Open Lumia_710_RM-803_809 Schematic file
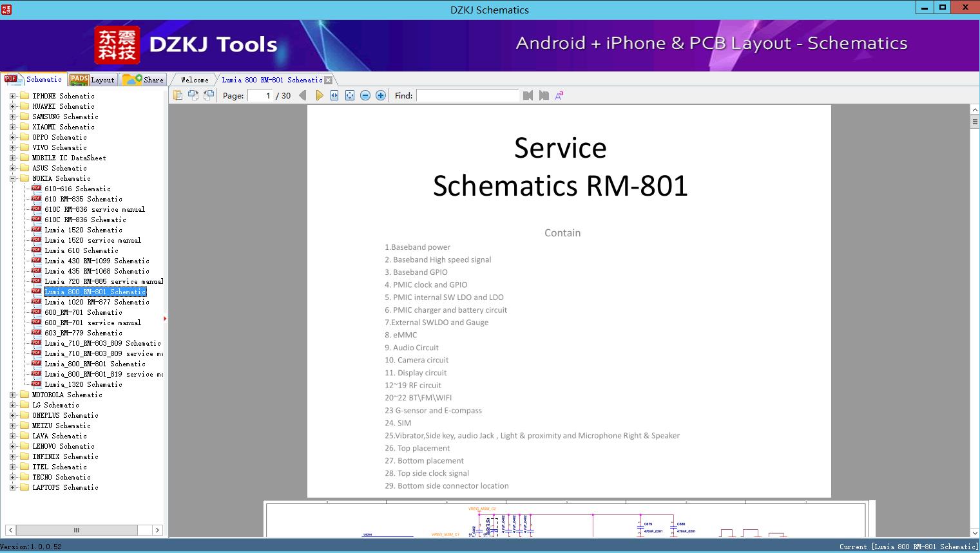The image size is (980, 553). coord(102,343)
